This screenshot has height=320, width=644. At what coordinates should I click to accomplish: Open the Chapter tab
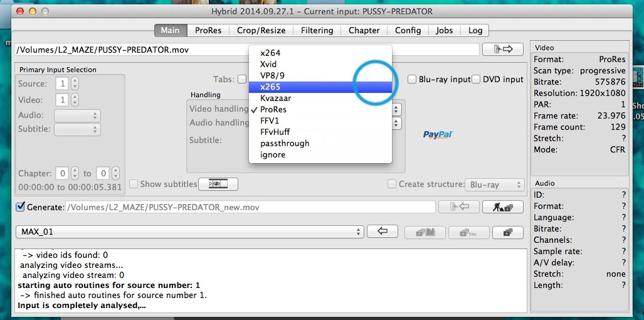[x=364, y=30]
